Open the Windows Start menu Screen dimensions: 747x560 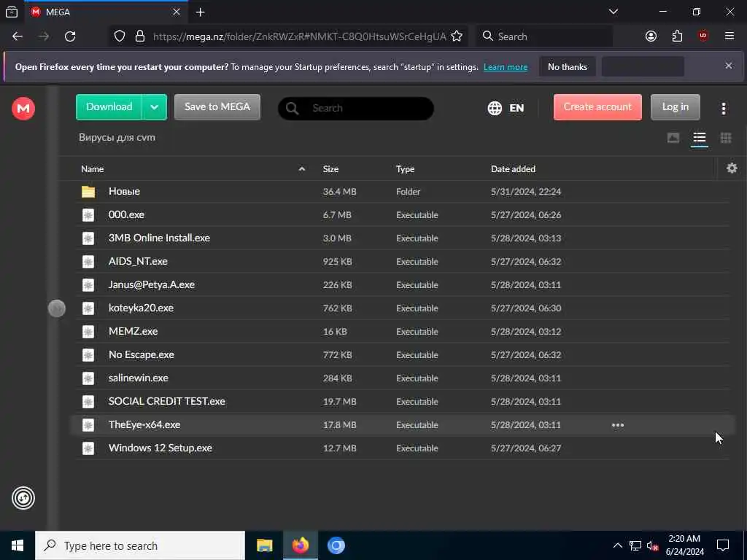(18, 545)
